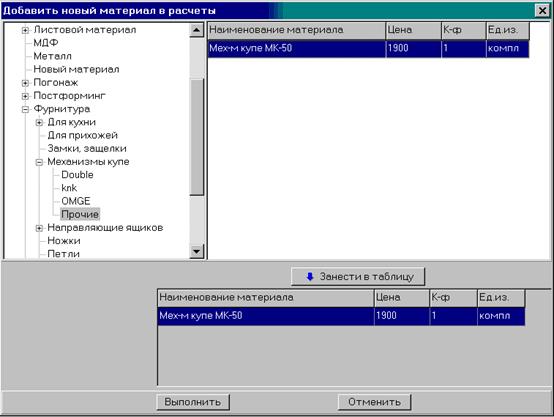Click coefficient 1 in upper table
This screenshot has width=554, height=417.
click(x=464, y=48)
